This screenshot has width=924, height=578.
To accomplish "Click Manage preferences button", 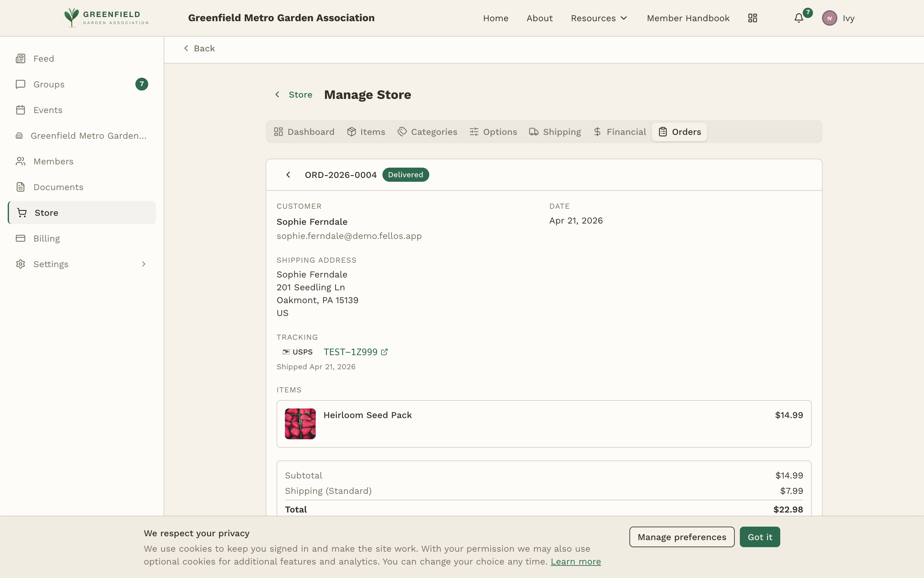I will coord(681,537).
